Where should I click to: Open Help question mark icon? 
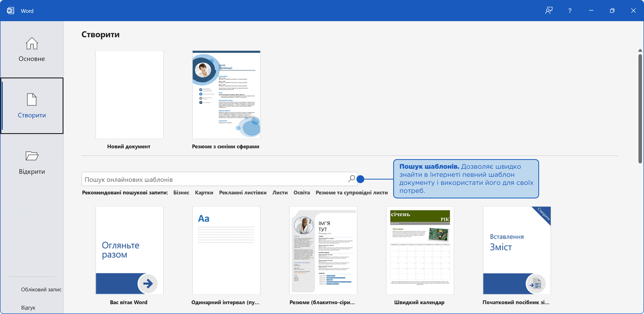570,11
